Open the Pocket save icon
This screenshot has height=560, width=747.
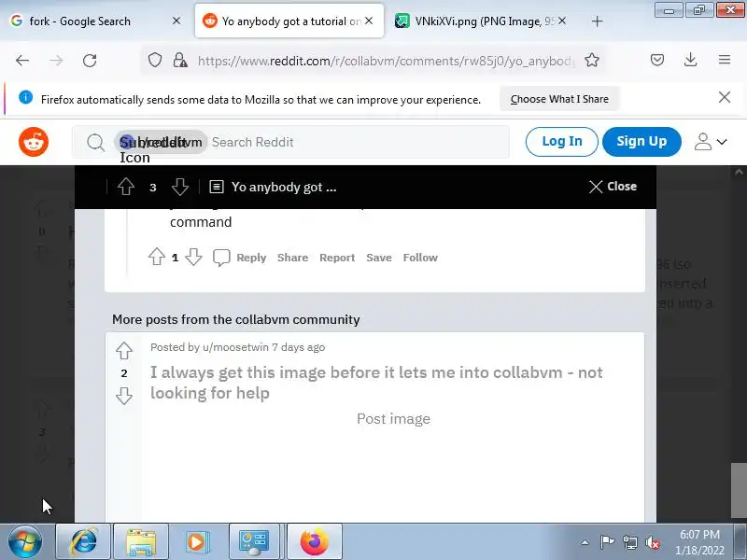(657, 60)
